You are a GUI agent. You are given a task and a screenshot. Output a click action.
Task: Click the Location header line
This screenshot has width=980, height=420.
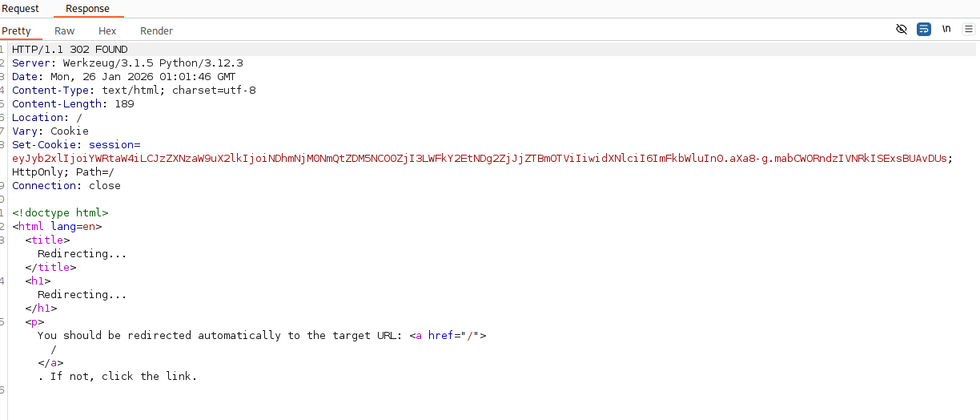click(x=47, y=118)
